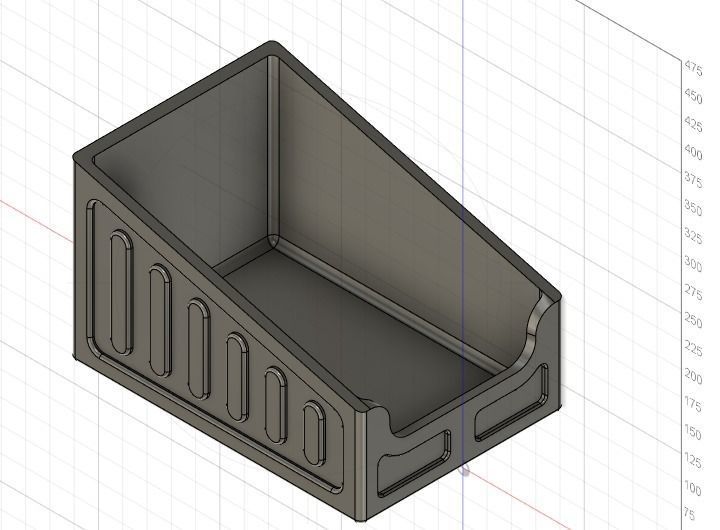Click the 175 ruler marking

tap(693, 405)
